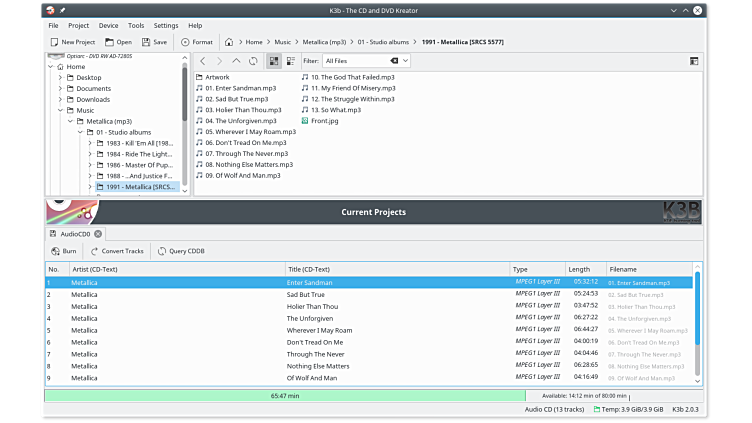
Task: Open the Project menu
Action: point(79,25)
